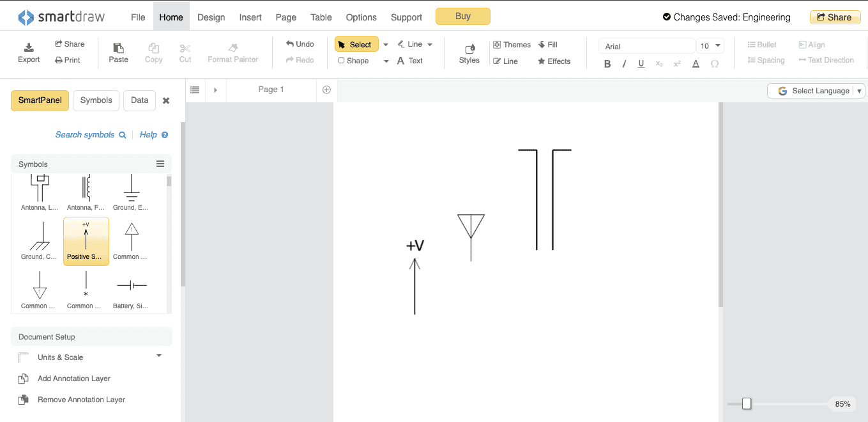This screenshot has height=422, width=868.
Task: Click the Paste icon
Action: point(118,48)
